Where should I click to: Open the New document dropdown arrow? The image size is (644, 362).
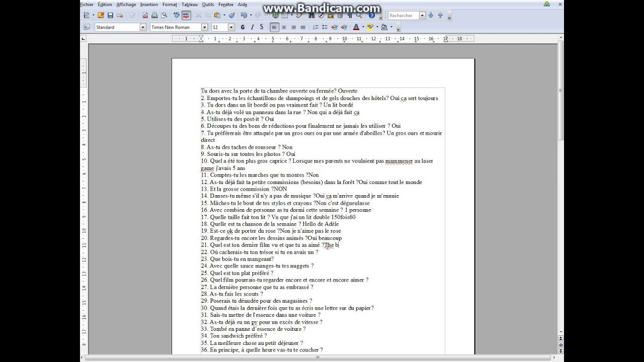(x=94, y=16)
